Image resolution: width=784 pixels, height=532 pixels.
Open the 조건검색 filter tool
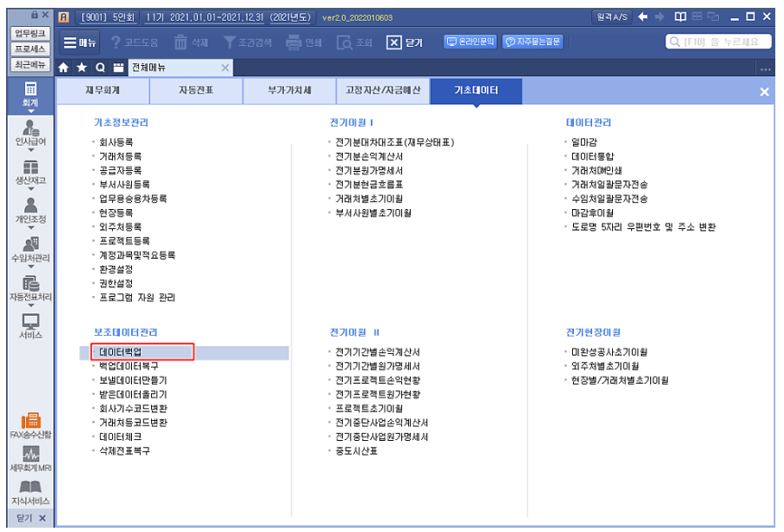coord(247,43)
